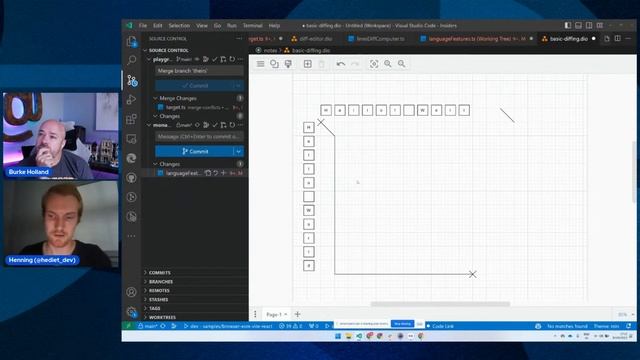Toggle the secondary side bar layout icon

(589, 25)
